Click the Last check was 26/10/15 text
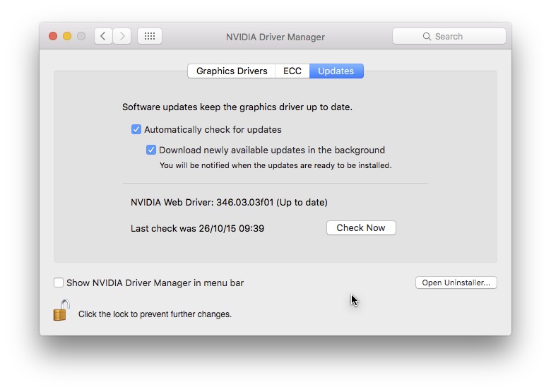 coord(197,228)
